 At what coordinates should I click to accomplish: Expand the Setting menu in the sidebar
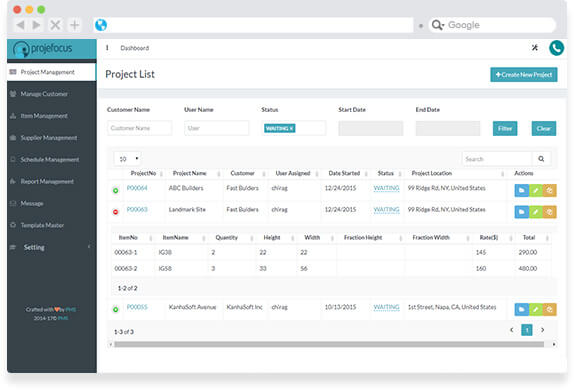tap(51, 247)
